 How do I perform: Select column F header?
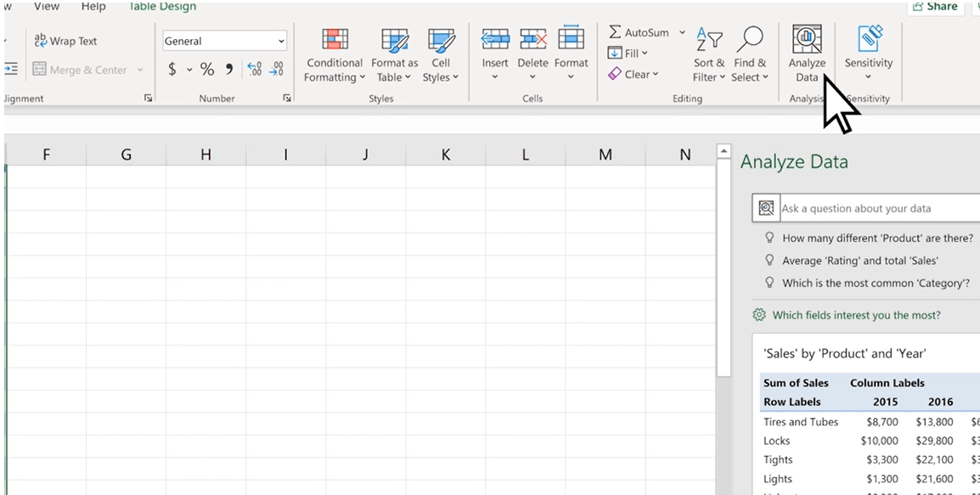coord(46,155)
